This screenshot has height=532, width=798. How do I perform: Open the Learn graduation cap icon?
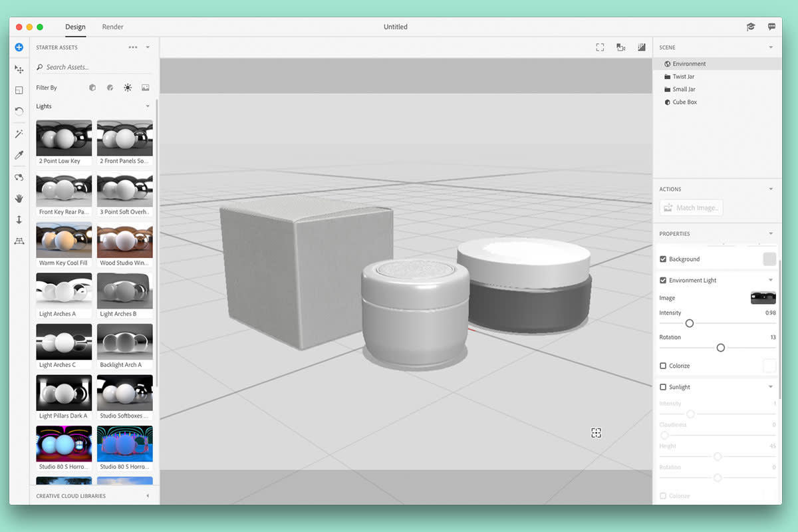tap(751, 27)
